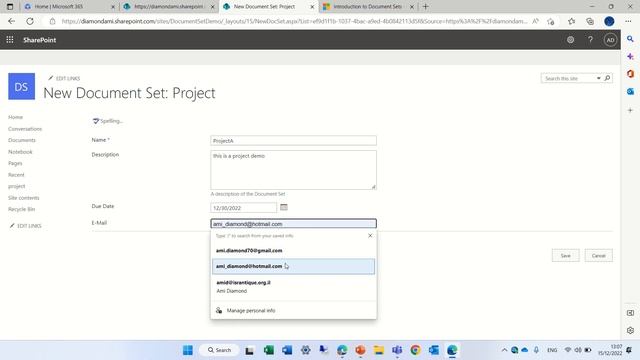This screenshot has height=360, width=640.
Task: Click the Save button
Action: click(565, 256)
